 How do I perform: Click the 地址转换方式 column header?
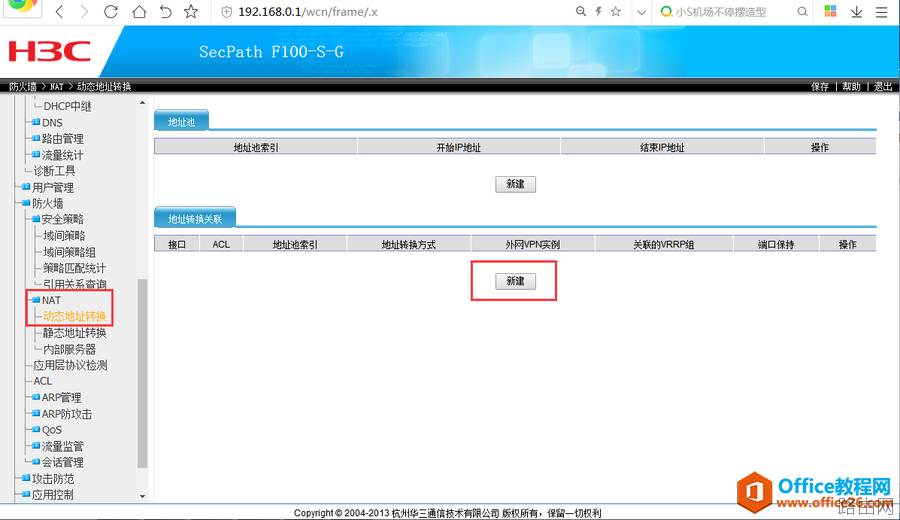pos(409,245)
